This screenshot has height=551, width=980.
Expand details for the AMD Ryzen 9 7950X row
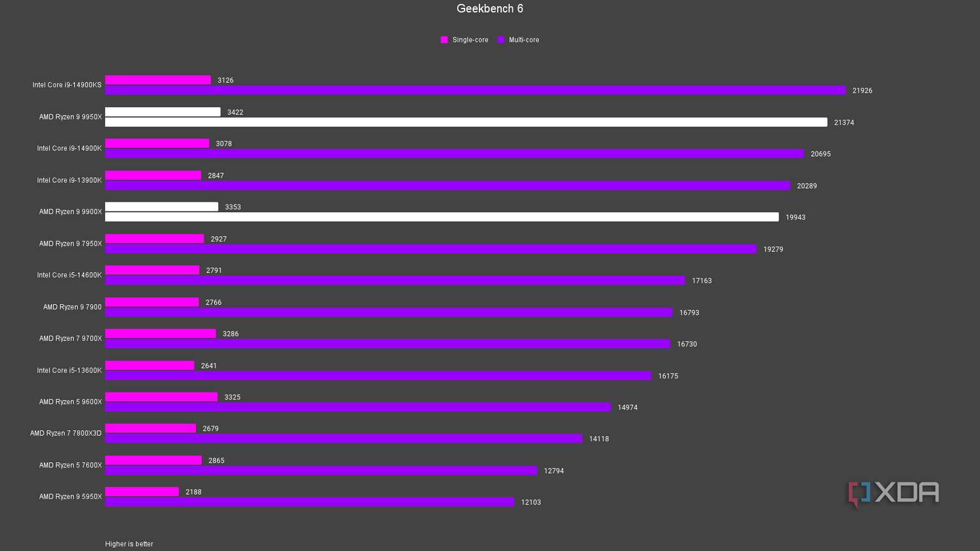click(71, 244)
